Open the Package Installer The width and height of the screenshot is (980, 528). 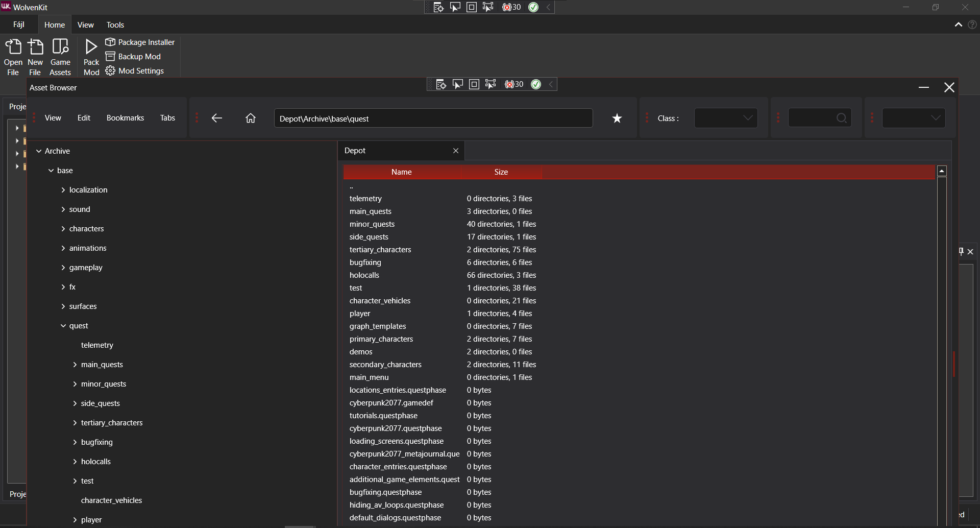140,42
